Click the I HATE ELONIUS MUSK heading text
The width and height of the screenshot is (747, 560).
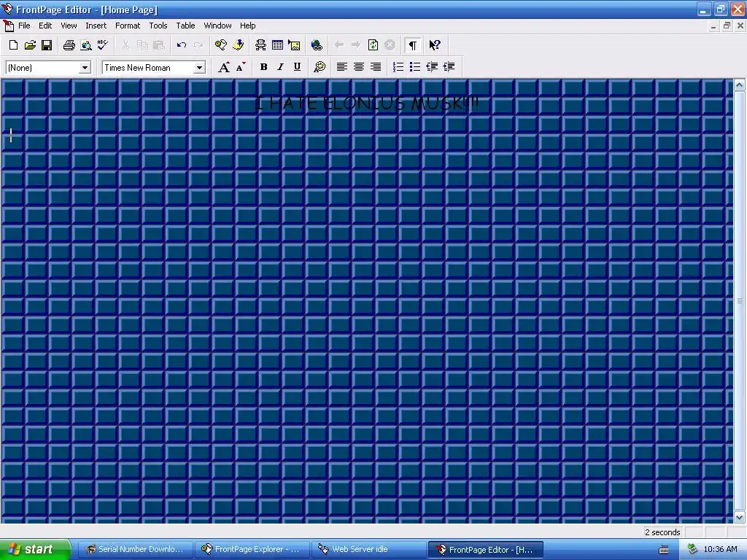click(366, 103)
